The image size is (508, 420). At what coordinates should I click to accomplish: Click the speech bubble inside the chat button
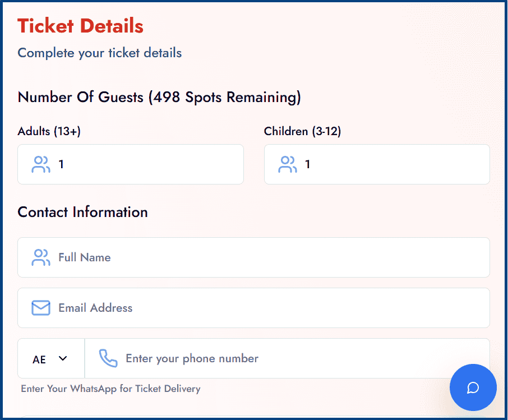[x=473, y=387]
